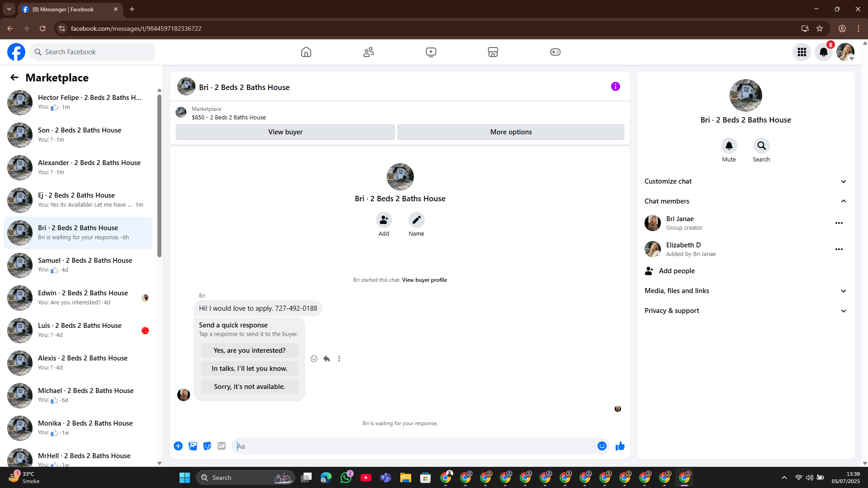This screenshot has height=488, width=868.
Task: Open the Video (Watch) tab icon
Action: 431,52
